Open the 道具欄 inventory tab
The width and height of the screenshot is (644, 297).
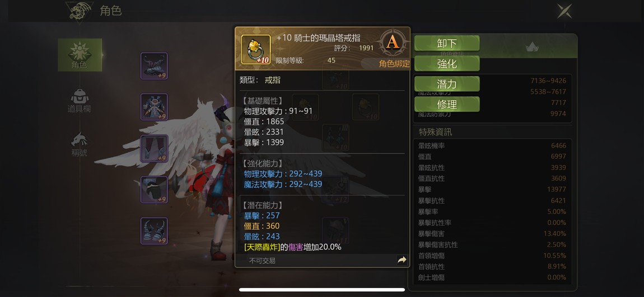[x=80, y=101]
